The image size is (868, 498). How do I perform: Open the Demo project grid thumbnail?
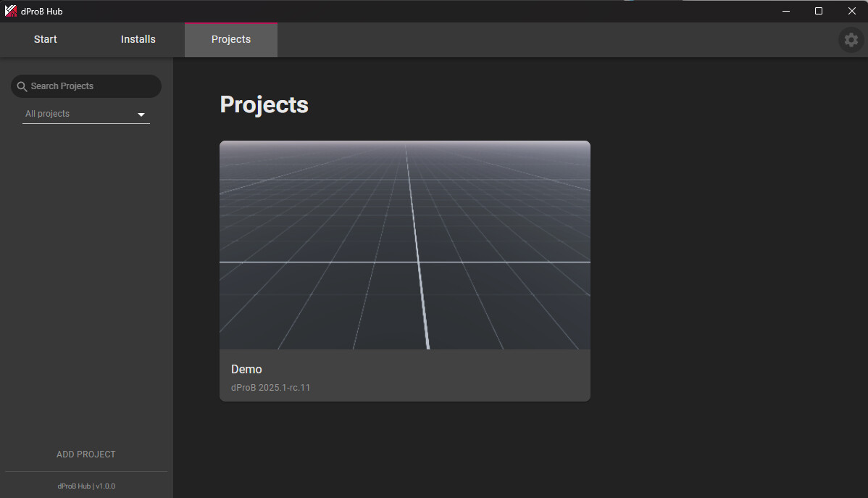click(404, 245)
